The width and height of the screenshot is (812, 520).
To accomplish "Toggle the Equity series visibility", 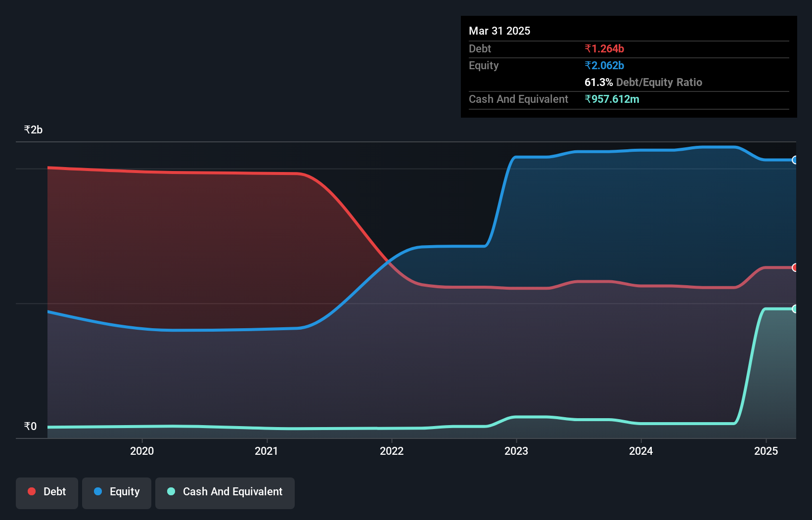I will point(117,492).
